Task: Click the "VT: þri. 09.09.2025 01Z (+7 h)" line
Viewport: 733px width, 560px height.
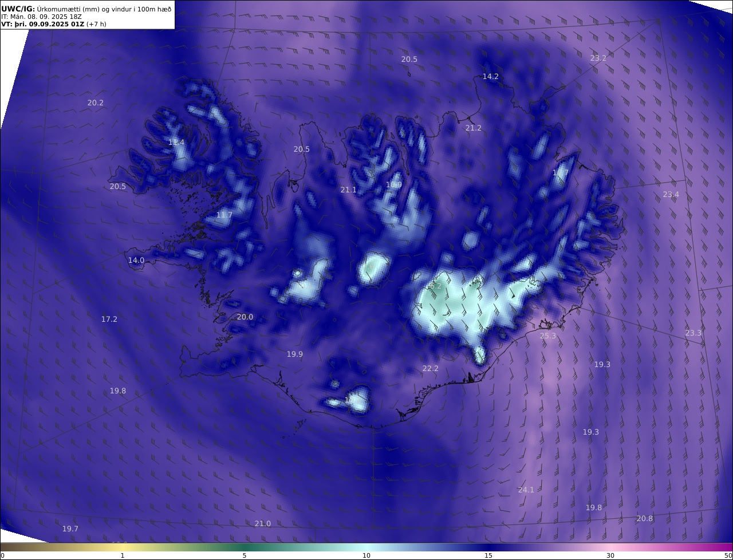Action: (x=54, y=24)
